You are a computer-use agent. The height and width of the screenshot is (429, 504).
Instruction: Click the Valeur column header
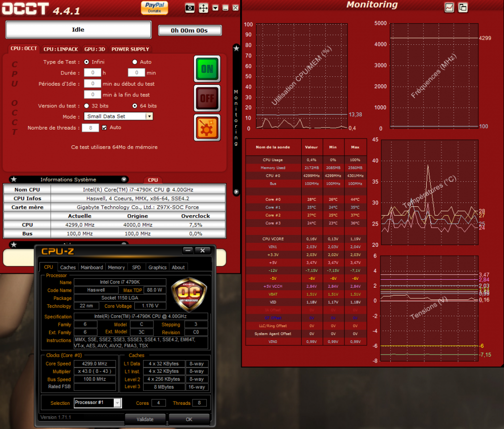[312, 147]
